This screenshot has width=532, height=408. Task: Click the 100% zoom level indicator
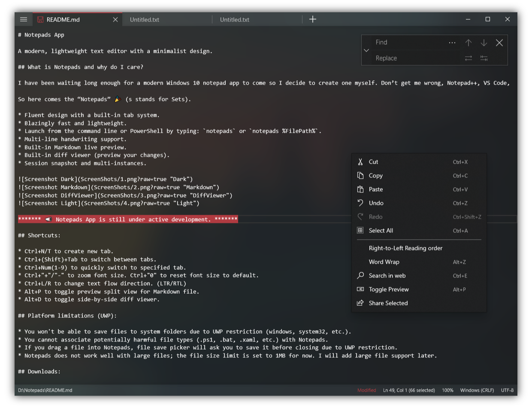447,390
